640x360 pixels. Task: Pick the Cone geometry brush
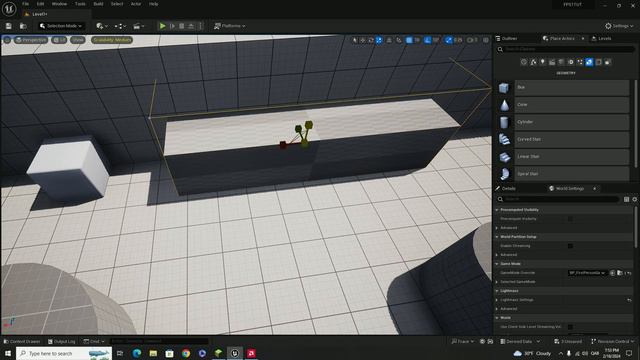click(563, 105)
